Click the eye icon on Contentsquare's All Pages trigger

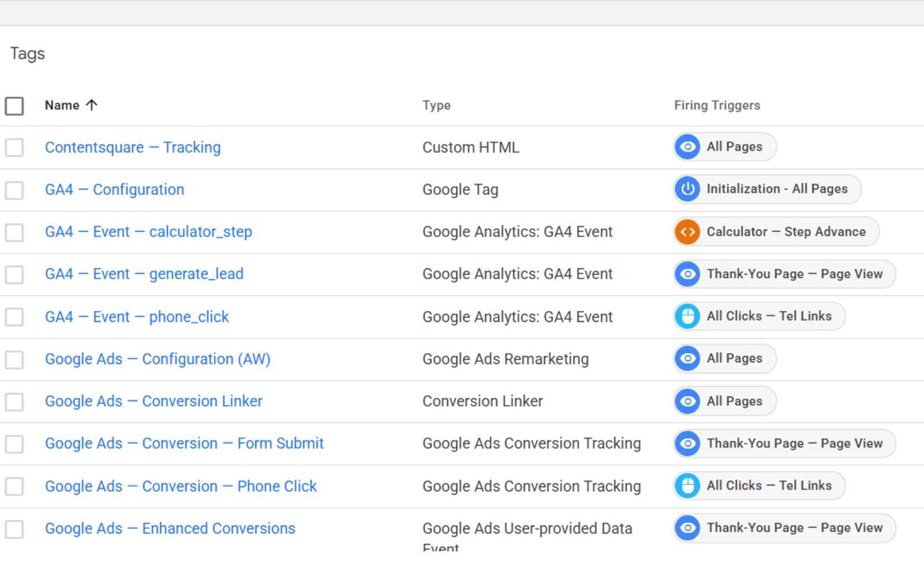coord(687,147)
